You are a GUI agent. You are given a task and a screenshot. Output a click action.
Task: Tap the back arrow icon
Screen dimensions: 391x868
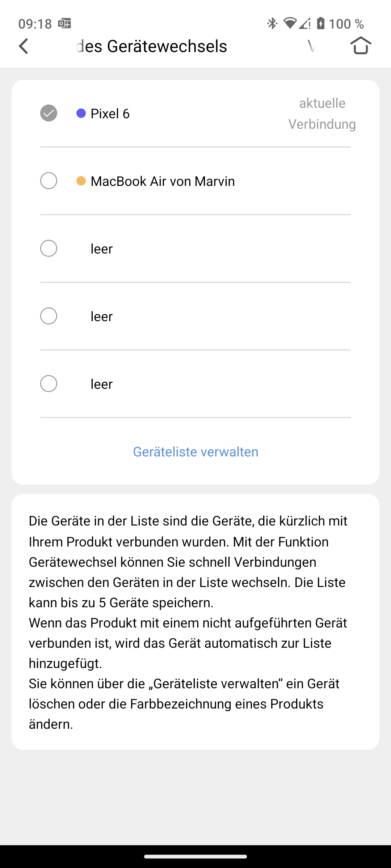point(24,46)
